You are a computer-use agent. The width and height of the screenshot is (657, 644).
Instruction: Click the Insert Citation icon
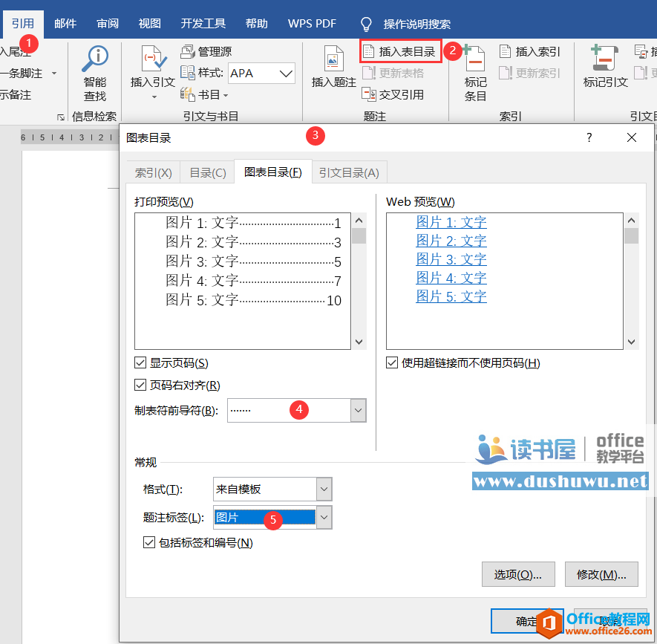click(153, 58)
